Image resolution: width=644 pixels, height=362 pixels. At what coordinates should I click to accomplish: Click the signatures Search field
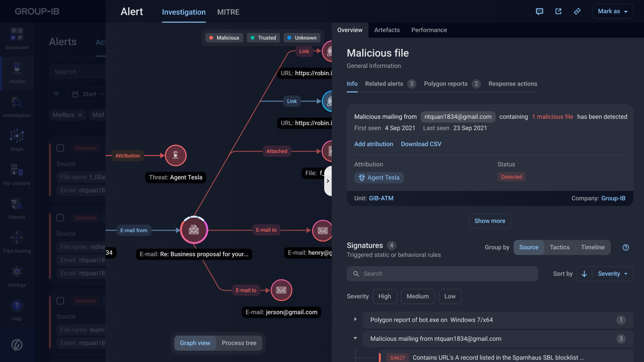pos(442,274)
